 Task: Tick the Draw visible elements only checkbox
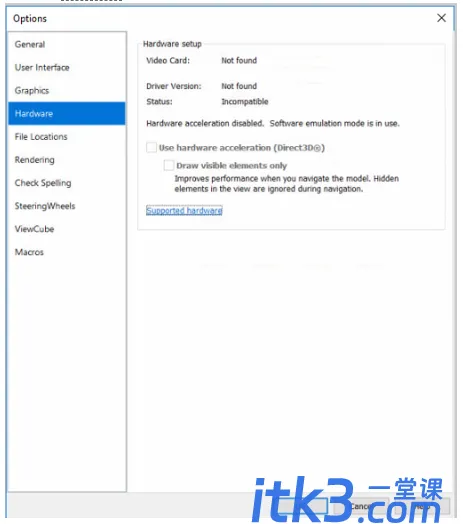point(169,165)
